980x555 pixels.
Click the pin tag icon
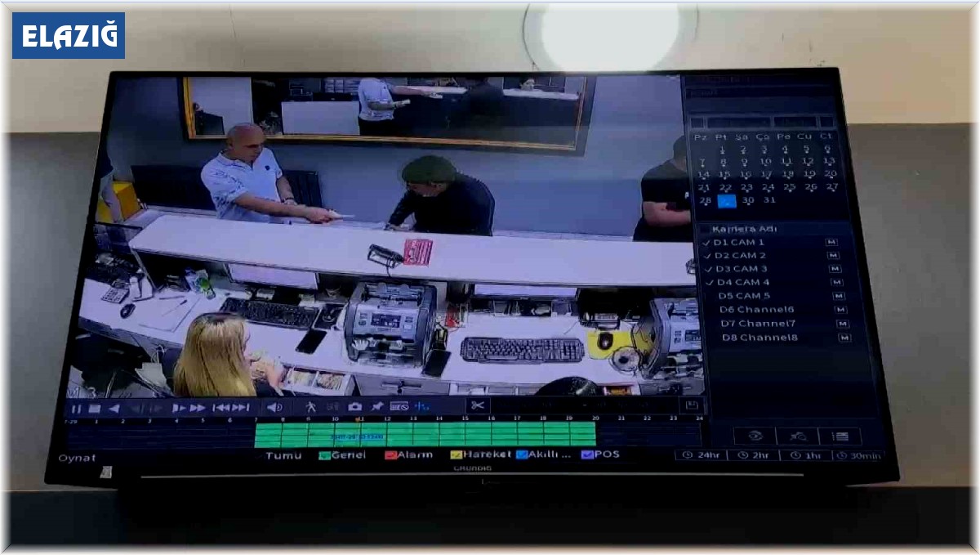coord(376,406)
